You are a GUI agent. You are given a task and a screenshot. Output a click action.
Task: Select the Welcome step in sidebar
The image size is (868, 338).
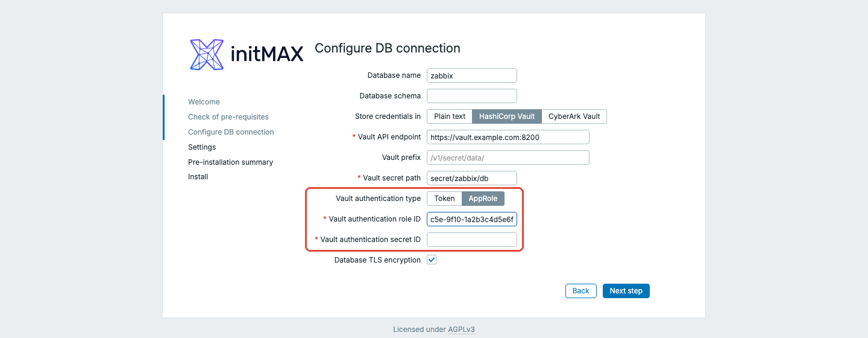204,102
